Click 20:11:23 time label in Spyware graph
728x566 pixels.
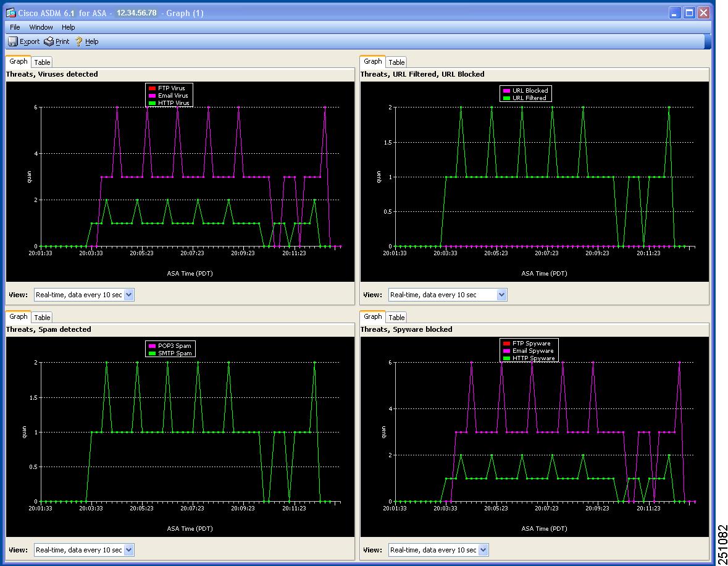(648, 509)
